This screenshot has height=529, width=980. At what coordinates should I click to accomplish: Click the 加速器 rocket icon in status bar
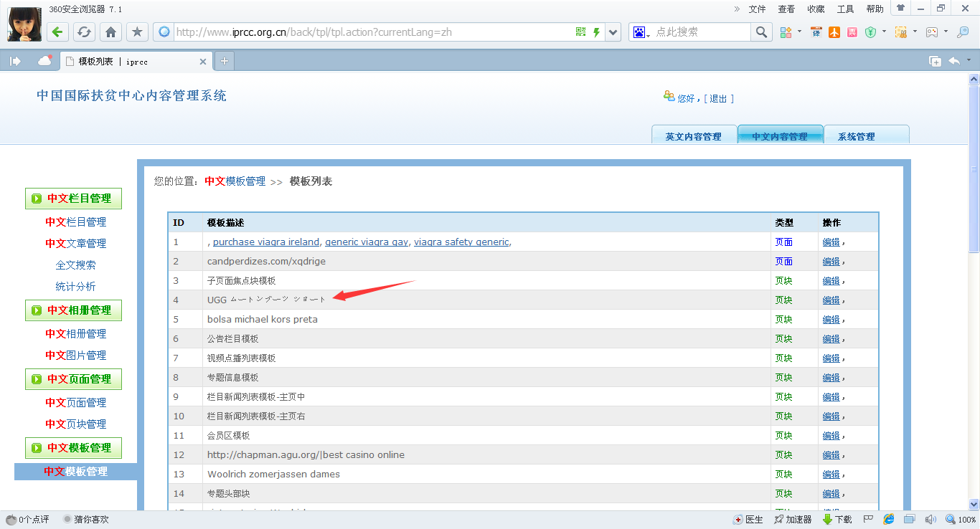[x=793, y=520]
